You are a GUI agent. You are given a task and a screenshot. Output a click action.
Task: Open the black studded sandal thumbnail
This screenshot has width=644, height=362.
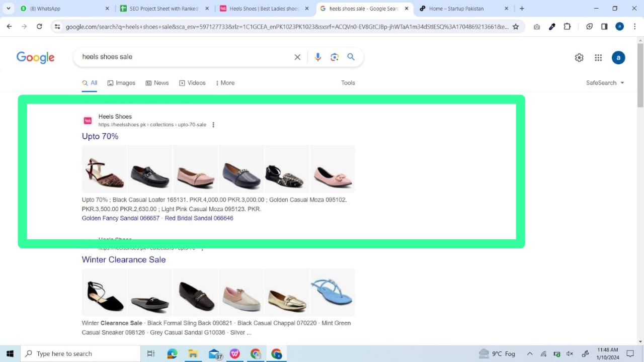tap(287, 169)
